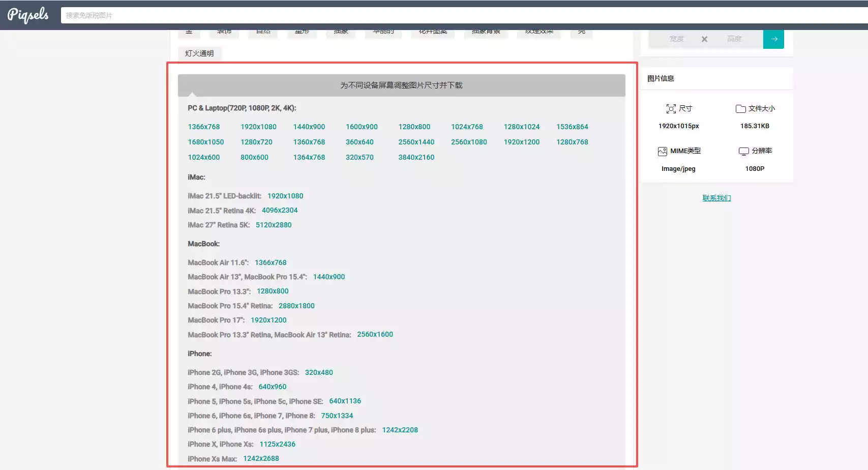Image resolution: width=868 pixels, height=470 pixels.
Task: Select the 1536x864 resolution
Action: [x=572, y=127]
